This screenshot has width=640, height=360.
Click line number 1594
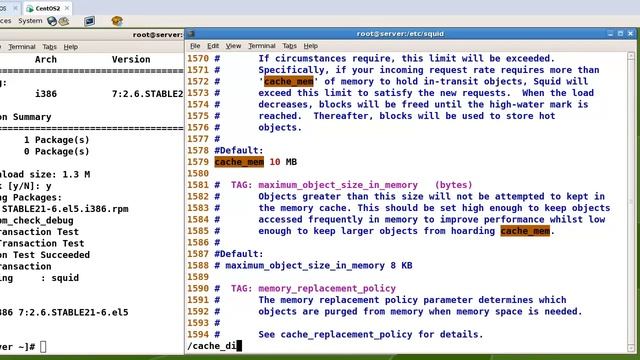pyautogui.click(x=198, y=334)
